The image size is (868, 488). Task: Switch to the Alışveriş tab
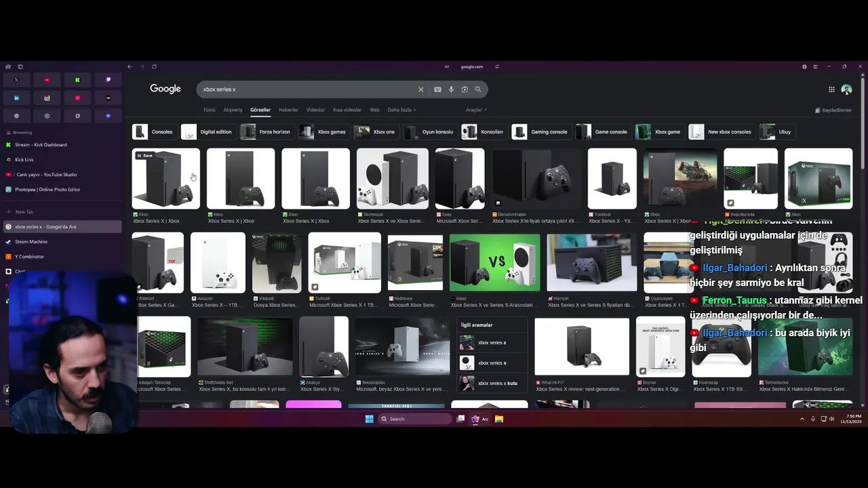tap(233, 110)
